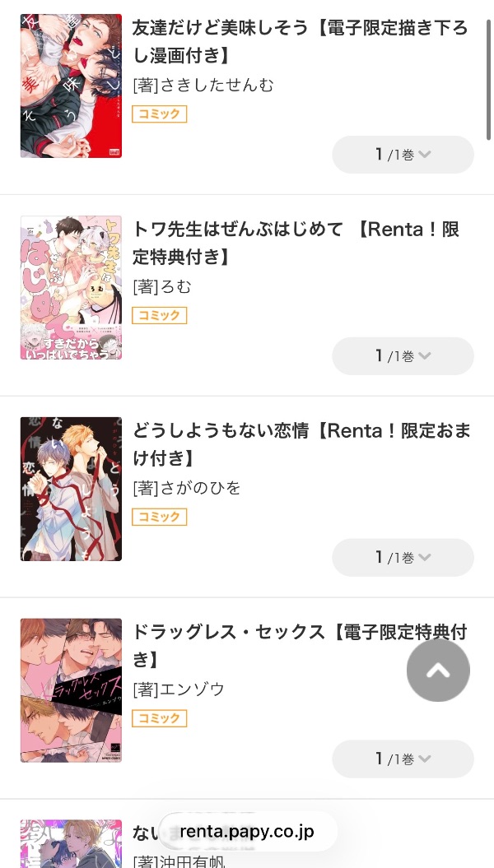Viewport: 494px width, 868px height.
Task: Open volume dropdown for どうしようもない恋情
Action: pos(403,558)
